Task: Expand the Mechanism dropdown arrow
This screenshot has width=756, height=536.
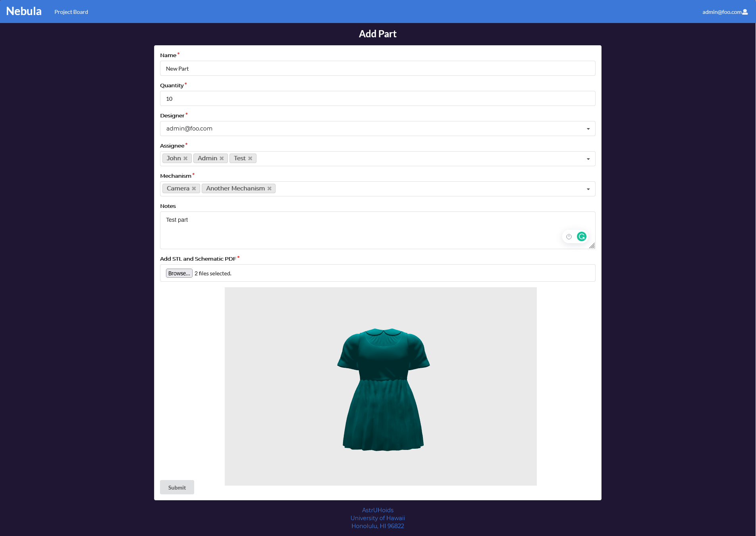Action: coord(588,189)
